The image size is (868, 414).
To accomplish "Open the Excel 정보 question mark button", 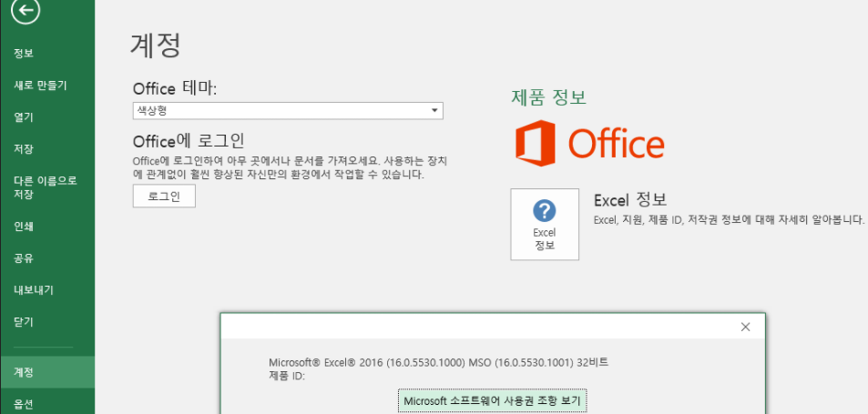I will (x=545, y=224).
